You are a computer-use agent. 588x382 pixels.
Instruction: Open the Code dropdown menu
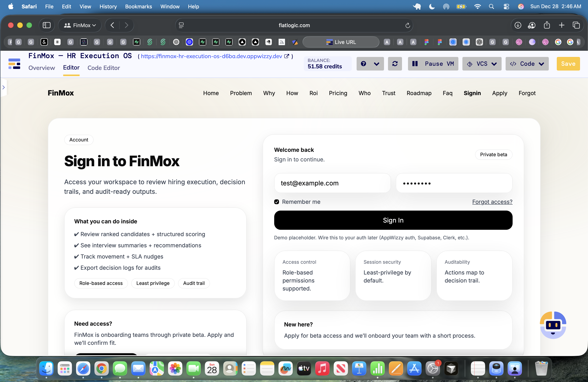tap(527, 64)
